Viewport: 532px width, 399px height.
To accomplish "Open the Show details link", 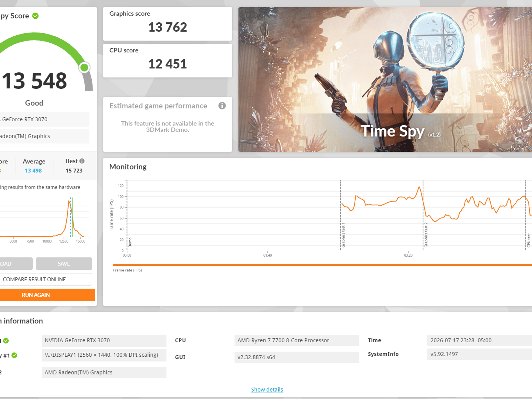I will coord(267,389).
